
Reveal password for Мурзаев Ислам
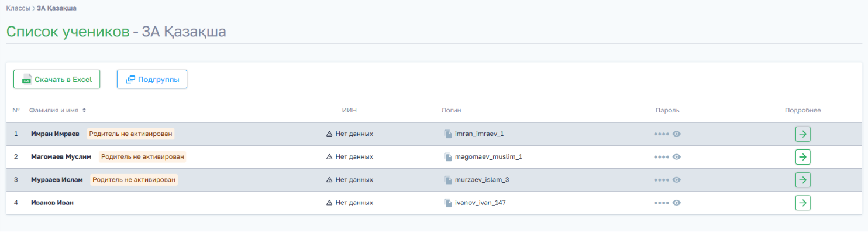click(677, 180)
